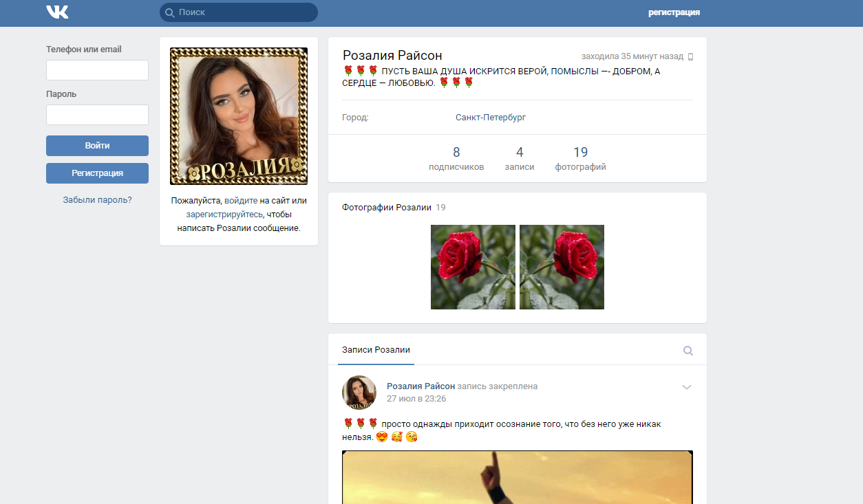The height and width of the screenshot is (504, 863).
Task: Click the Санкт-Петербург city value
Action: point(491,118)
